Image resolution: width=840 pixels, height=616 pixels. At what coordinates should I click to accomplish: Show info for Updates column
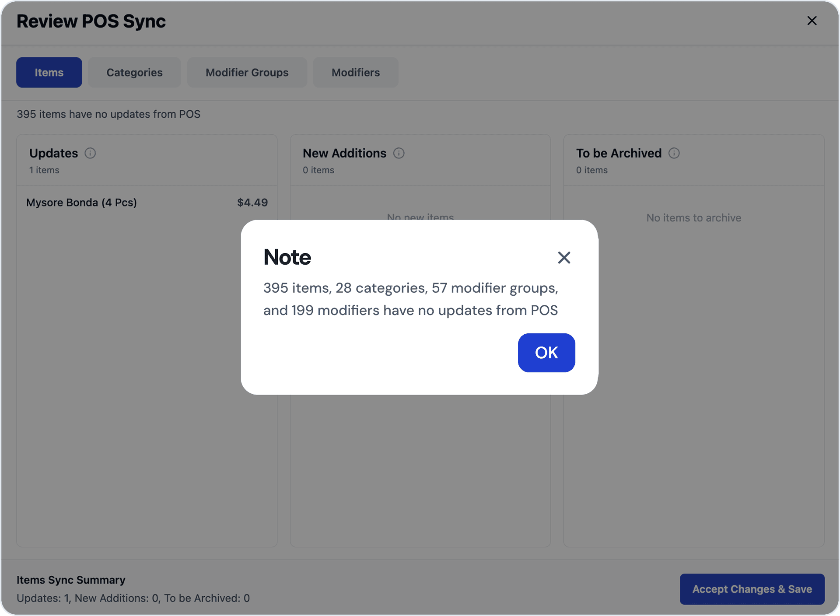(90, 153)
